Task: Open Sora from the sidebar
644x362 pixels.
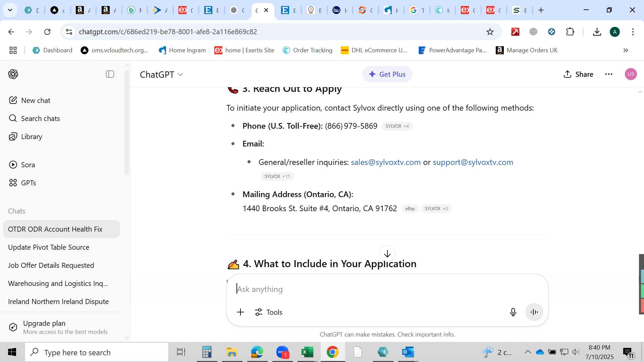Action: pyautogui.click(x=22, y=165)
